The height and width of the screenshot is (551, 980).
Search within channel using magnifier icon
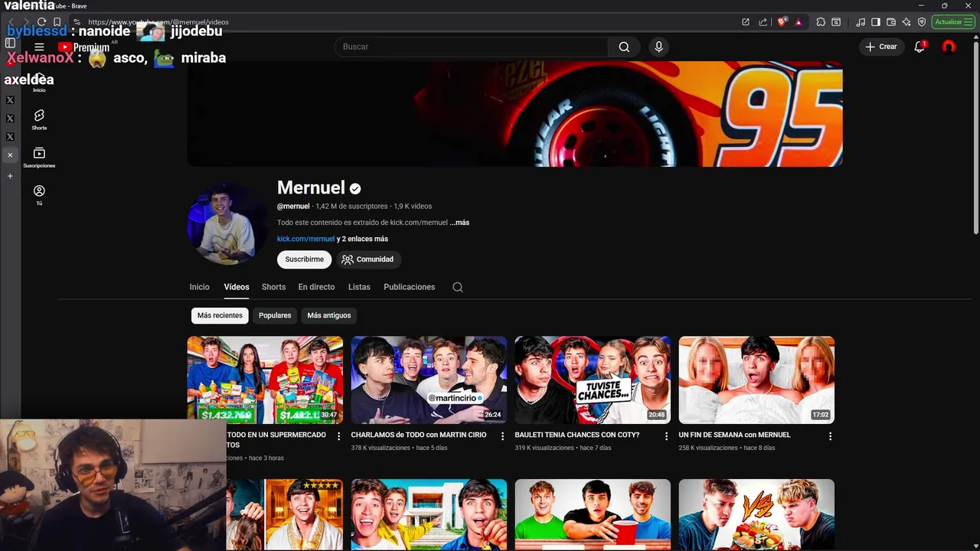coord(458,287)
